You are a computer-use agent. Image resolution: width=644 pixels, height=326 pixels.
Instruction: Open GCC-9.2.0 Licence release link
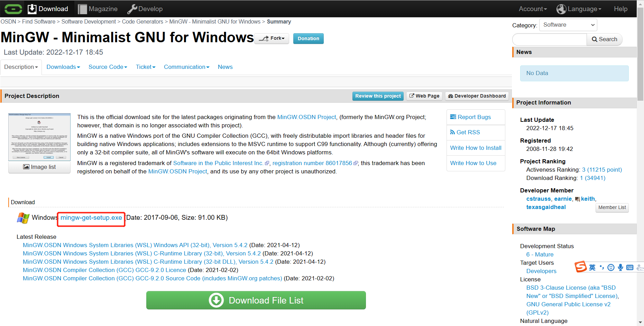104,270
